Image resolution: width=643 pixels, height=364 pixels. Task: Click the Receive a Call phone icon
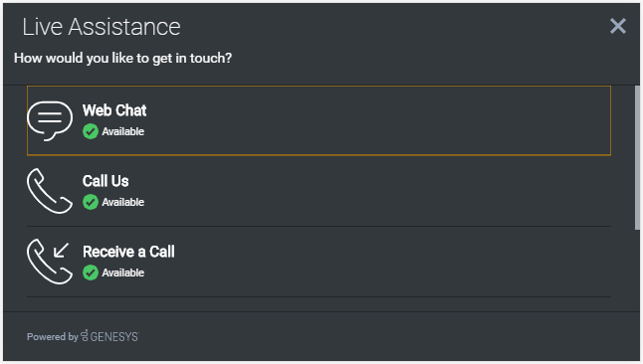[50, 262]
